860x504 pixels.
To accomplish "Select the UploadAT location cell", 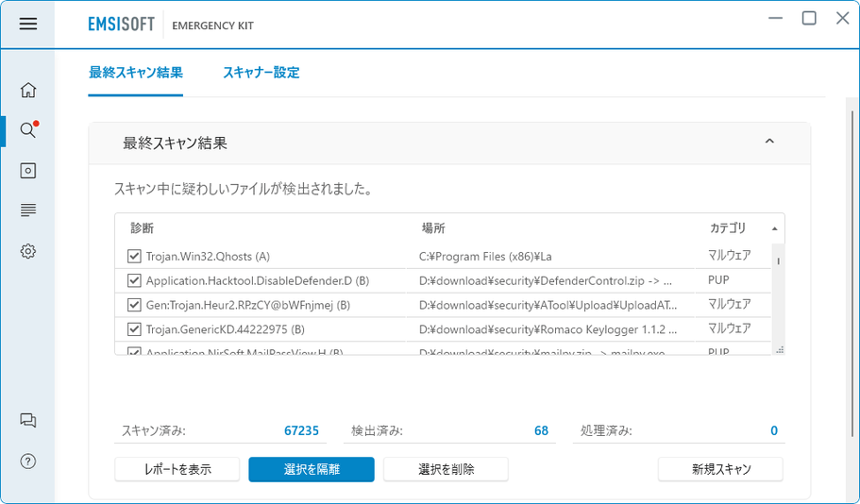I will tap(548, 304).
